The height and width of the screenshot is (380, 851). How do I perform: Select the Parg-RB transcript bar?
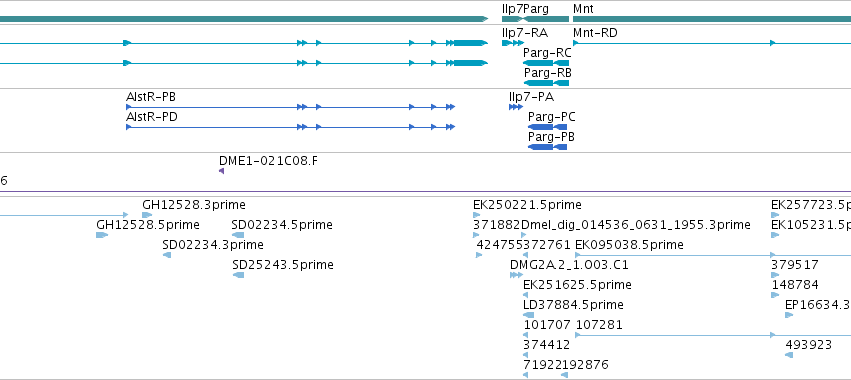(x=546, y=83)
